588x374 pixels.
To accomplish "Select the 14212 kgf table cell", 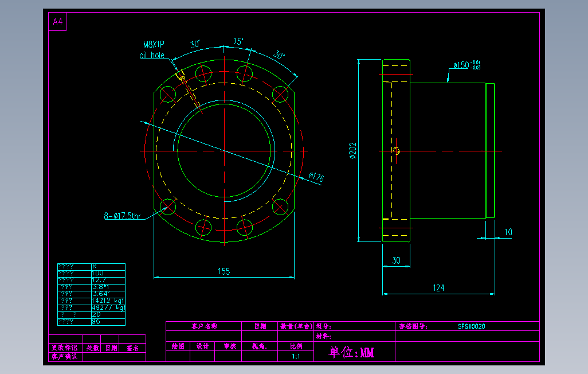I will tap(108, 301).
